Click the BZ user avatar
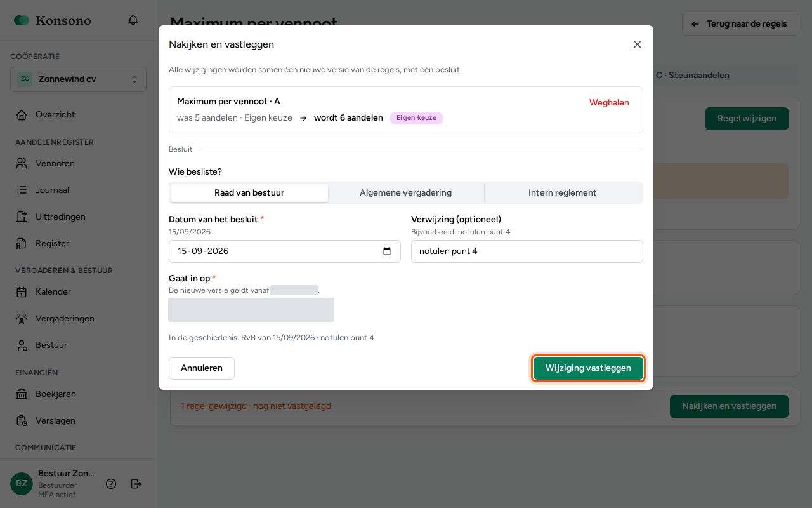 pos(22,484)
